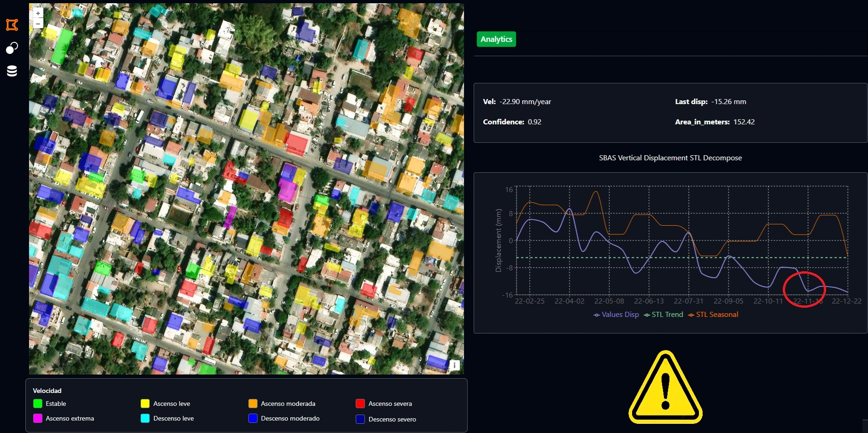Zoom out on the map

(x=38, y=23)
